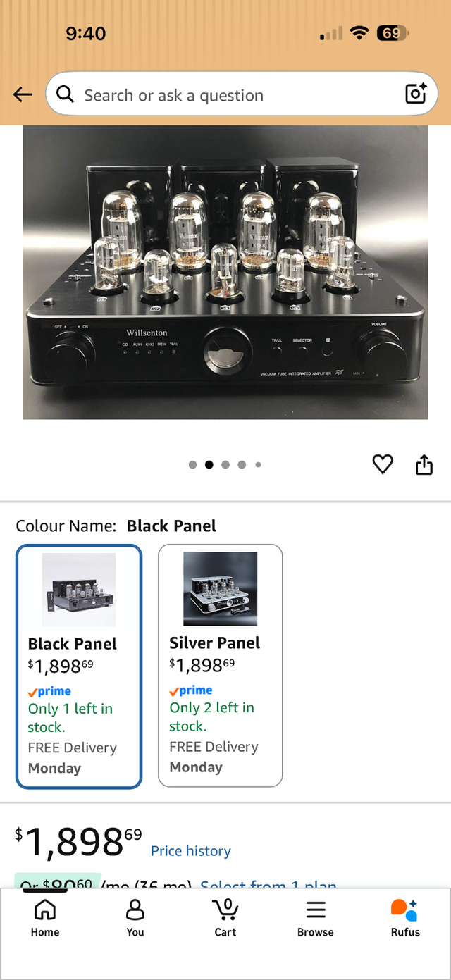
Task: Tap the share icon
Action: 424,464
